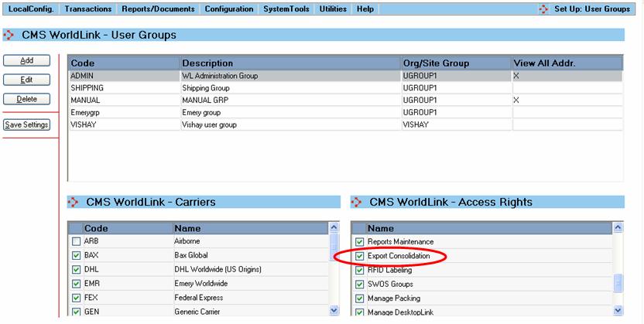
Task: Open the Reports/Documents menu
Action: [159, 9]
